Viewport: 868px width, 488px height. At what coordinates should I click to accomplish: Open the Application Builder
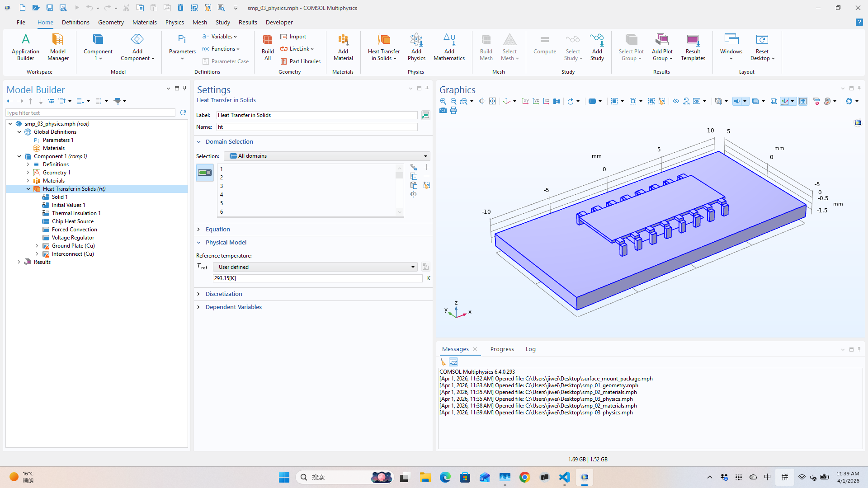pos(25,47)
